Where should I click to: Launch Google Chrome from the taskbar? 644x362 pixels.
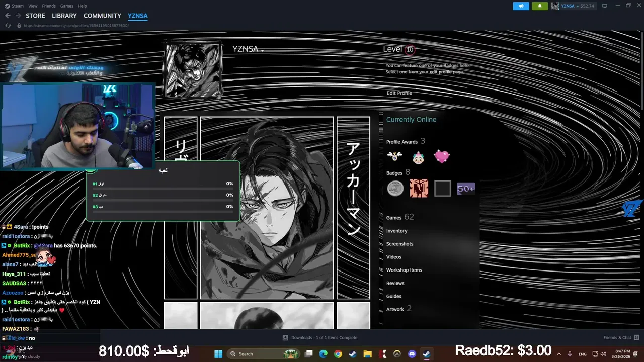click(338, 354)
